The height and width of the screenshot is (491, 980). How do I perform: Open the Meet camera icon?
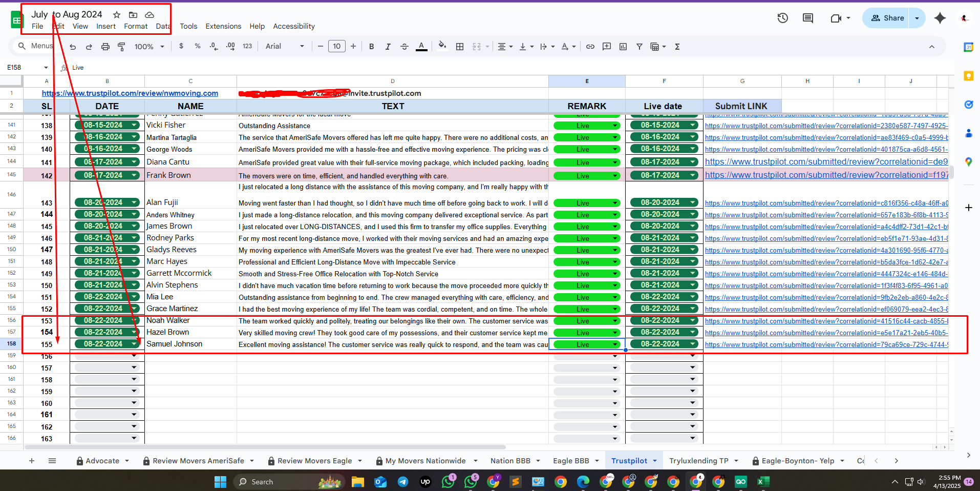(x=836, y=18)
